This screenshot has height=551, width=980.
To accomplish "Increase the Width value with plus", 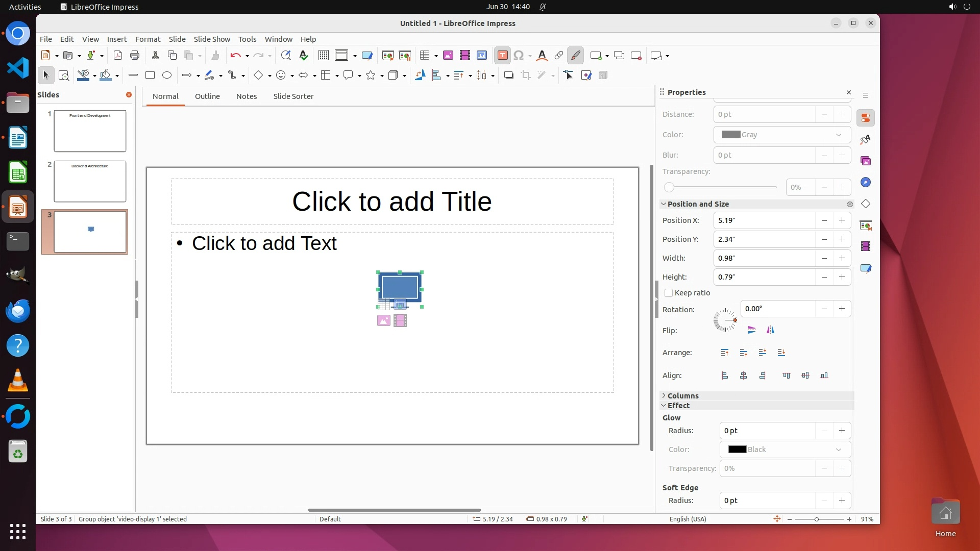I will 842,258.
